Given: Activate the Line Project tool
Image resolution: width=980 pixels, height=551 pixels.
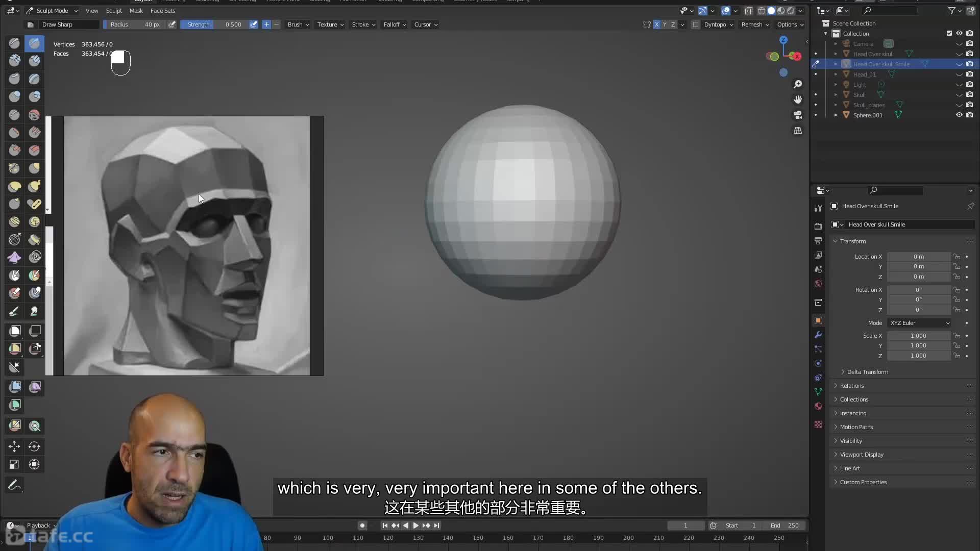Looking at the screenshot, I should click(x=14, y=367).
